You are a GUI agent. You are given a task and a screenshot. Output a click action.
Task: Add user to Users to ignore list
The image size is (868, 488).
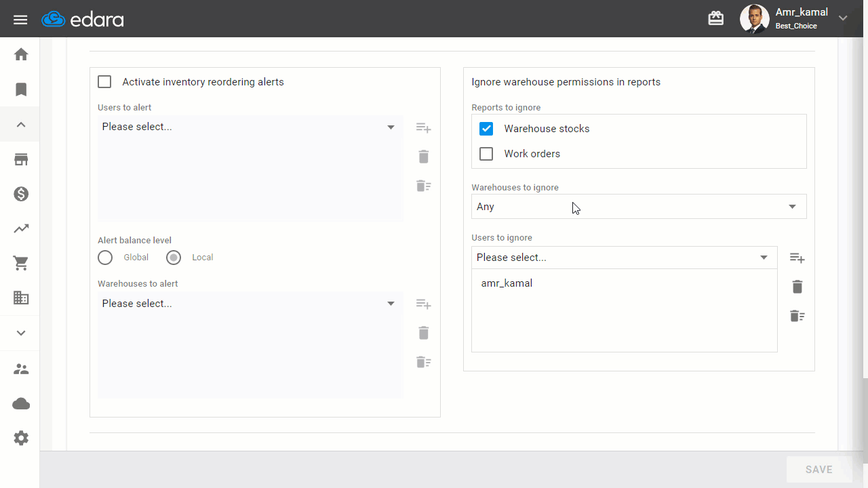pos(797,258)
